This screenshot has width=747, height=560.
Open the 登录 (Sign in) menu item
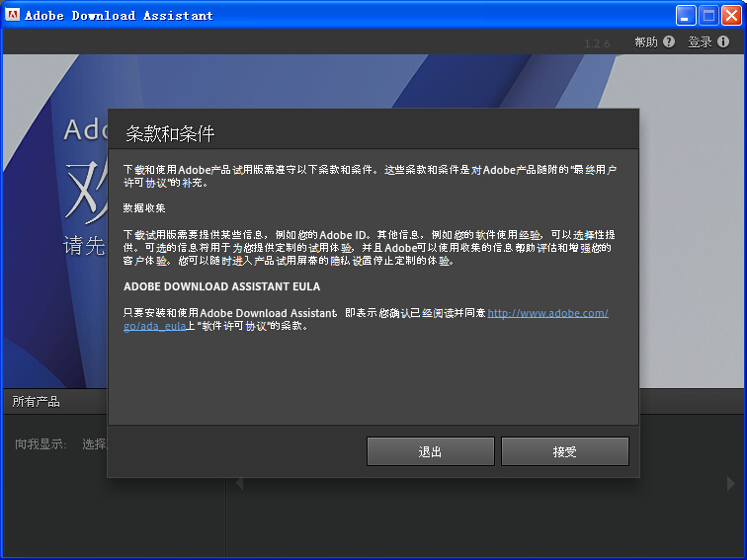point(700,42)
